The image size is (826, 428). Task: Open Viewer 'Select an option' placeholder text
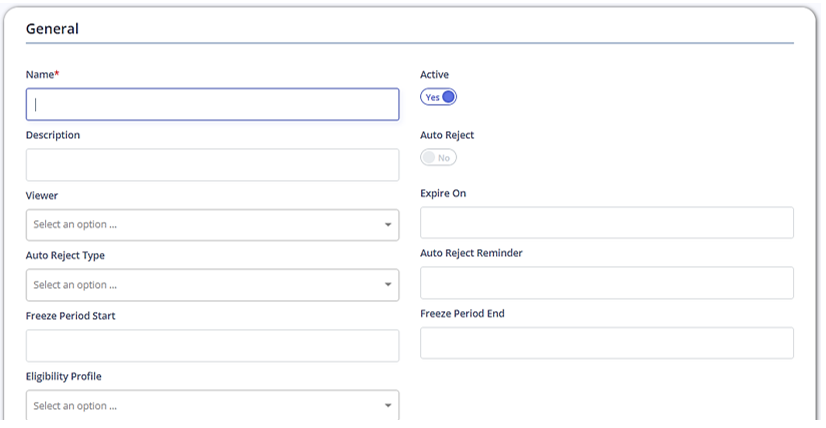pos(75,225)
